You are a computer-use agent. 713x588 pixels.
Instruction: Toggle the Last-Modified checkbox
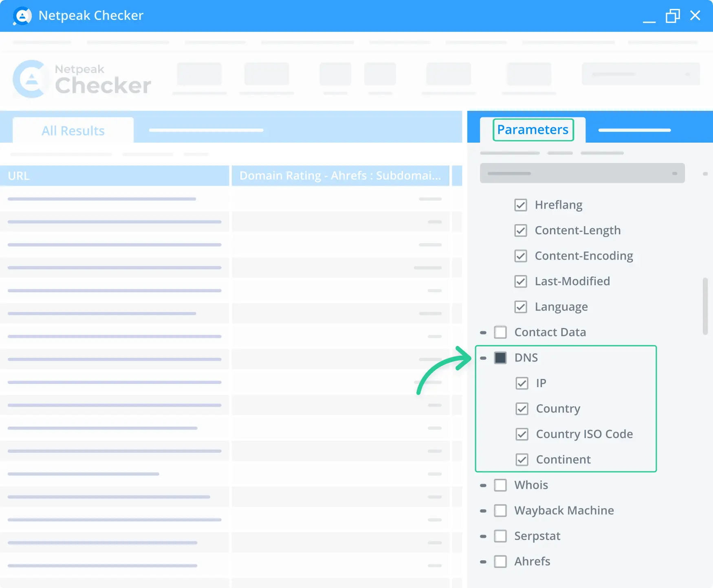pyautogui.click(x=521, y=282)
